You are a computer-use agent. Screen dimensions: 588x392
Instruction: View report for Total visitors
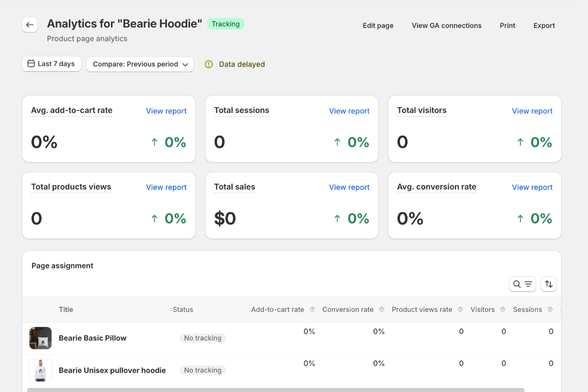point(532,111)
